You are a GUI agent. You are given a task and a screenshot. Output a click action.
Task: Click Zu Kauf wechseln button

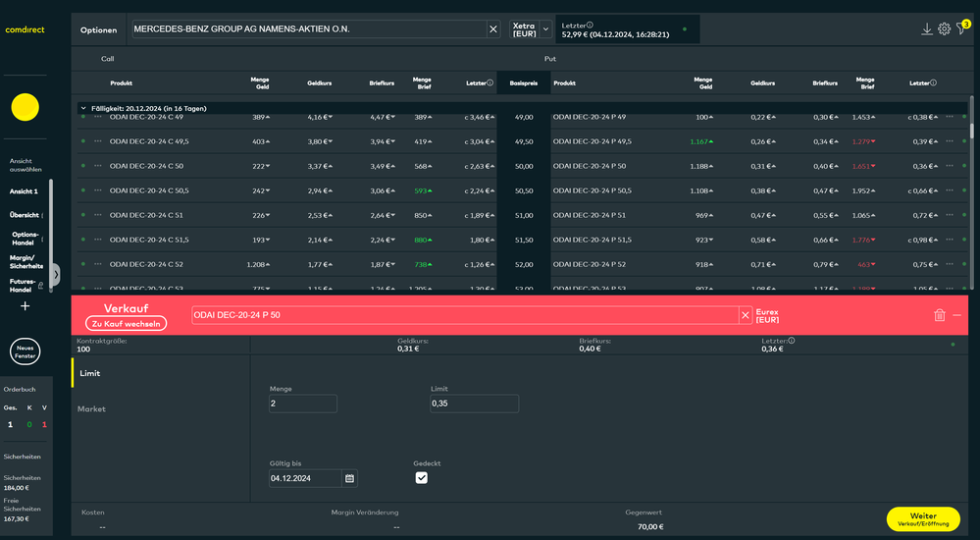pyautogui.click(x=126, y=323)
